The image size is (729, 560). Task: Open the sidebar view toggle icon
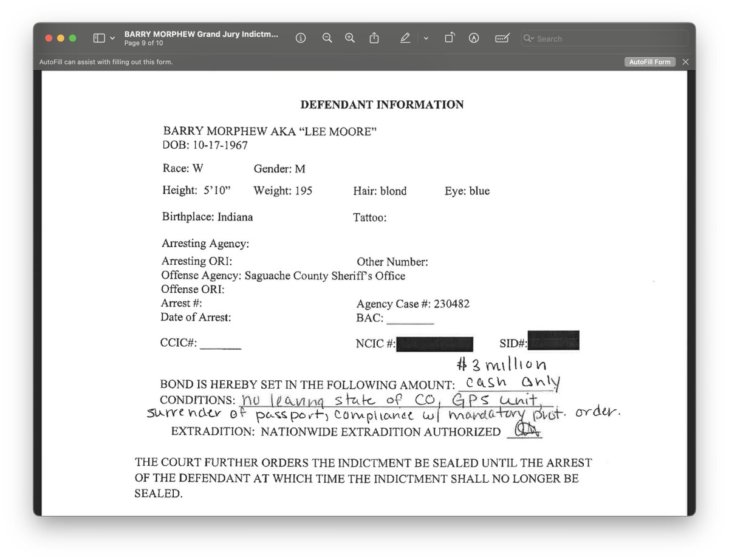tap(99, 38)
